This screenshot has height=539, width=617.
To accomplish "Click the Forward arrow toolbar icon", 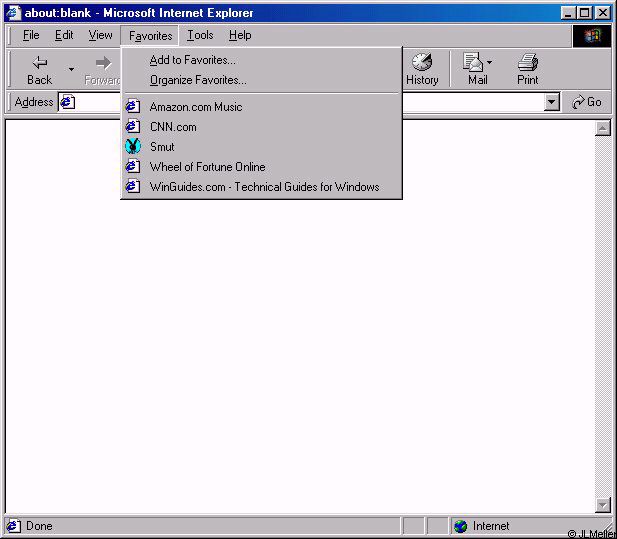I will pos(103,63).
